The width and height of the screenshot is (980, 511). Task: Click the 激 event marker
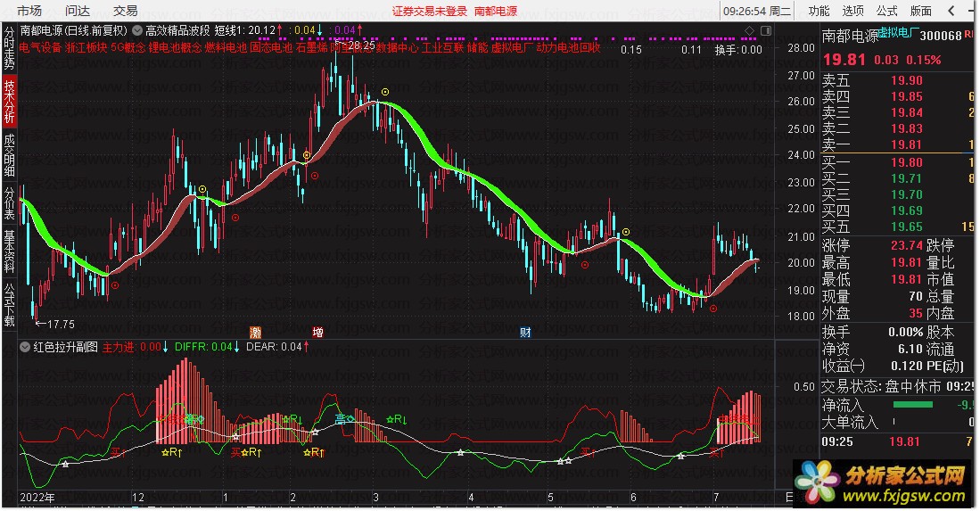tap(255, 333)
